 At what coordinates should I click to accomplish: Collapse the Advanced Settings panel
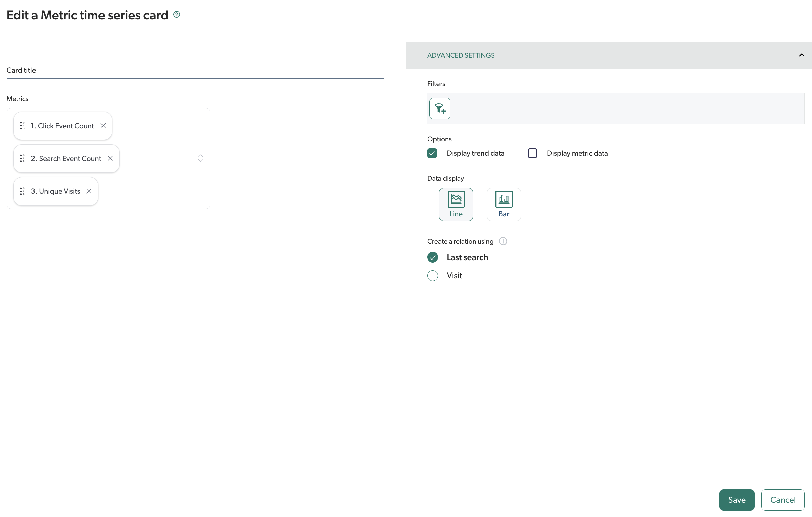point(802,55)
